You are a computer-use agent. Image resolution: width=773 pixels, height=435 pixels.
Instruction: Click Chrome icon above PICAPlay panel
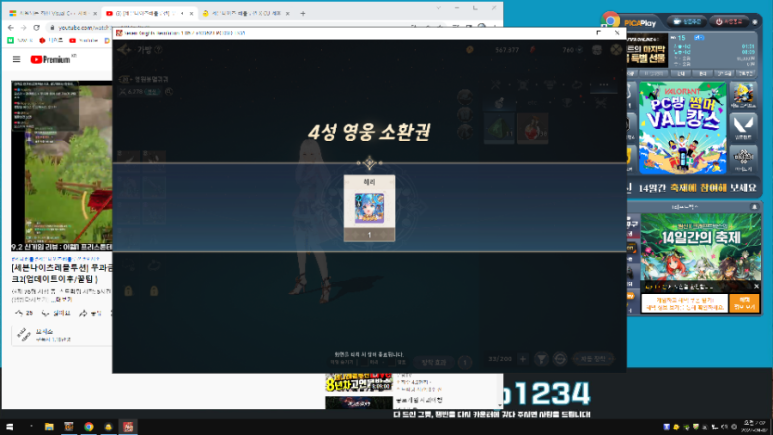(610, 21)
